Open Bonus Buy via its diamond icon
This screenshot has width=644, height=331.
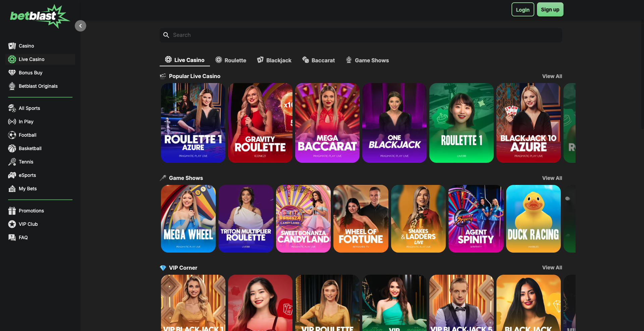pos(12,73)
